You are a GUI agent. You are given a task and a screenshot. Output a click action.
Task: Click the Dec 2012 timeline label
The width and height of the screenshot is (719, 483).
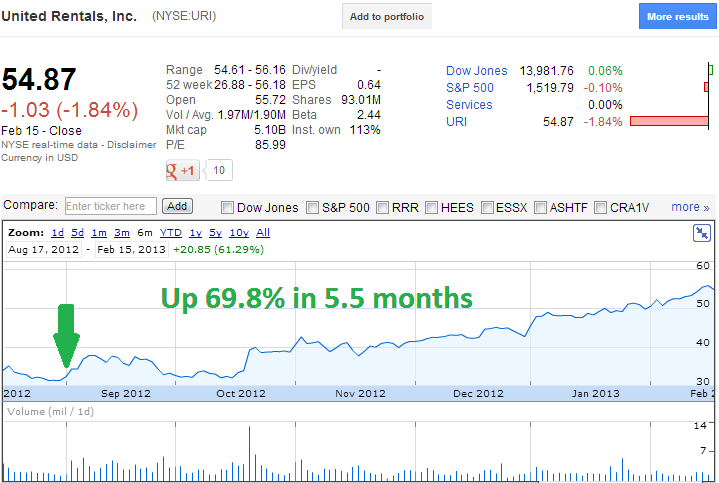click(x=478, y=394)
